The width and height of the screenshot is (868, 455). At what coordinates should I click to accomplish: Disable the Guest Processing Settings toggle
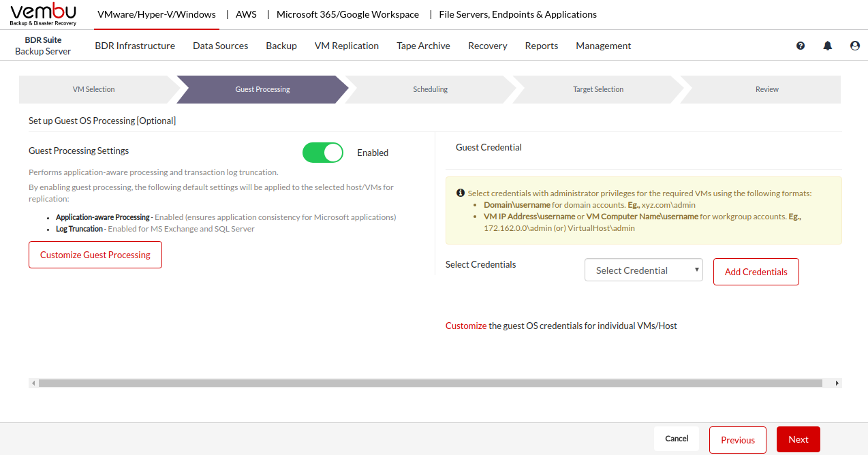point(323,153)
